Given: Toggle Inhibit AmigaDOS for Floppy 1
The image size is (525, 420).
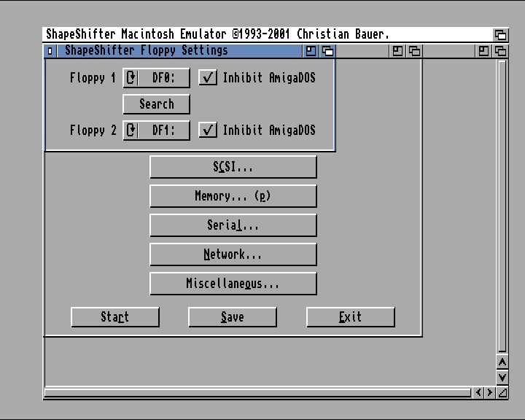Looking at the screenshot, I should pos(208,78).
